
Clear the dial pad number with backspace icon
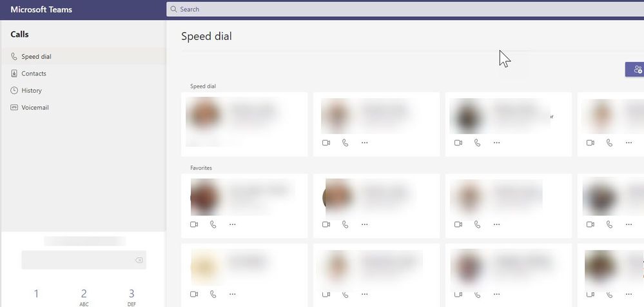[139, 260]
